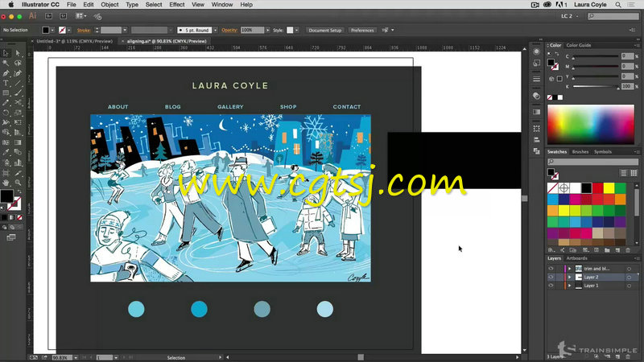Open fill color dropdown in control bar
The height and width of the screenshot is (362, 644).
(52, 30)
